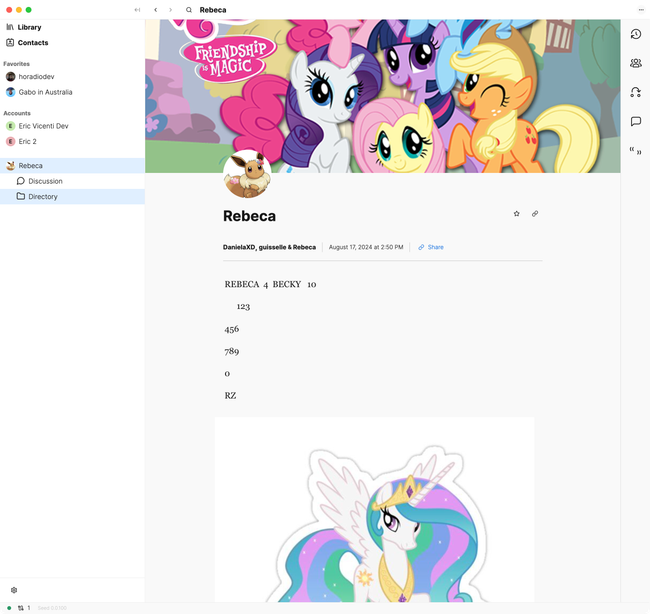Star the Rebeca document as favorite
The height and width of the screenshot is (614, 650).
click(x=517, y=213)
